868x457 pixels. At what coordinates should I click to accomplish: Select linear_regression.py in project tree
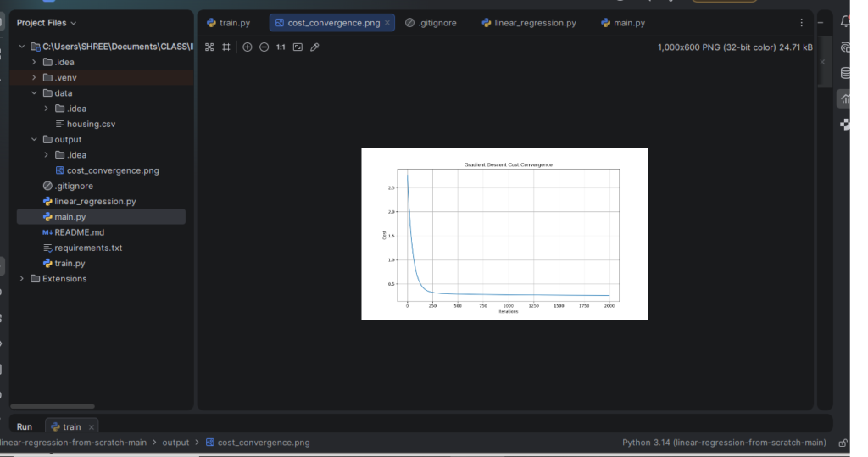tap(89, 202)
